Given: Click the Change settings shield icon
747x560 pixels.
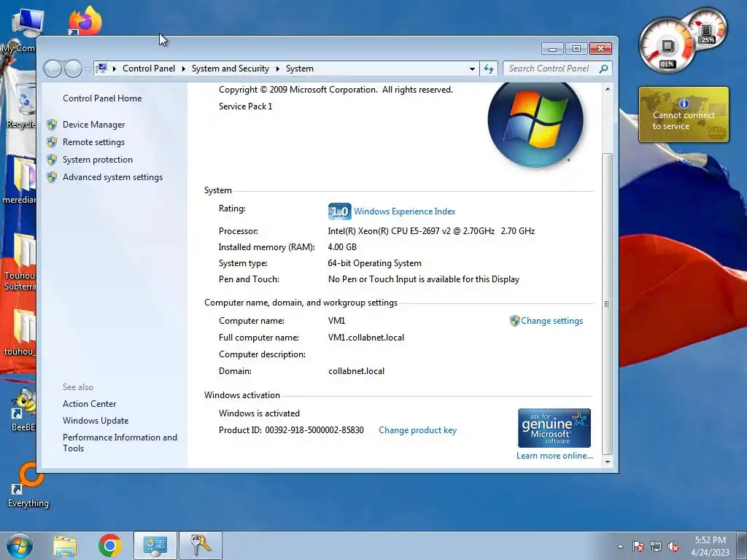Looking at the screenshot, I should 514,321.
